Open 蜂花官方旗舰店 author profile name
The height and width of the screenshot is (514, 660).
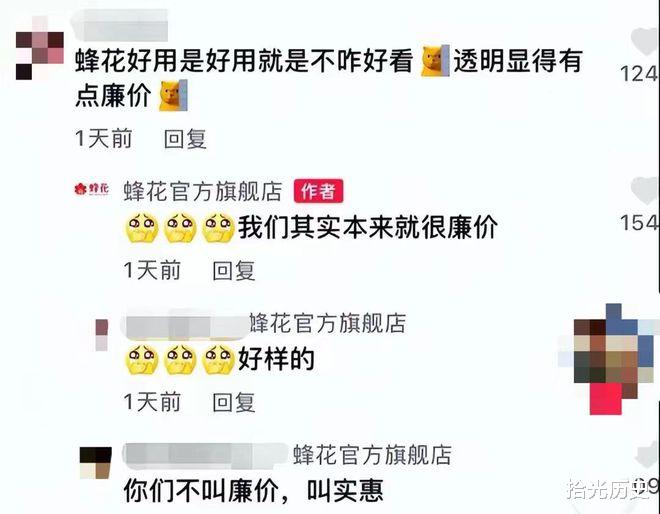[x=203, y=191]
